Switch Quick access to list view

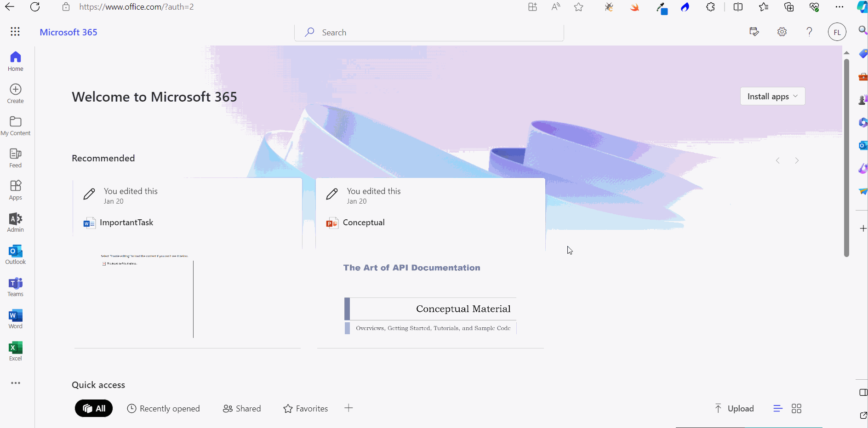coord(778,409)
